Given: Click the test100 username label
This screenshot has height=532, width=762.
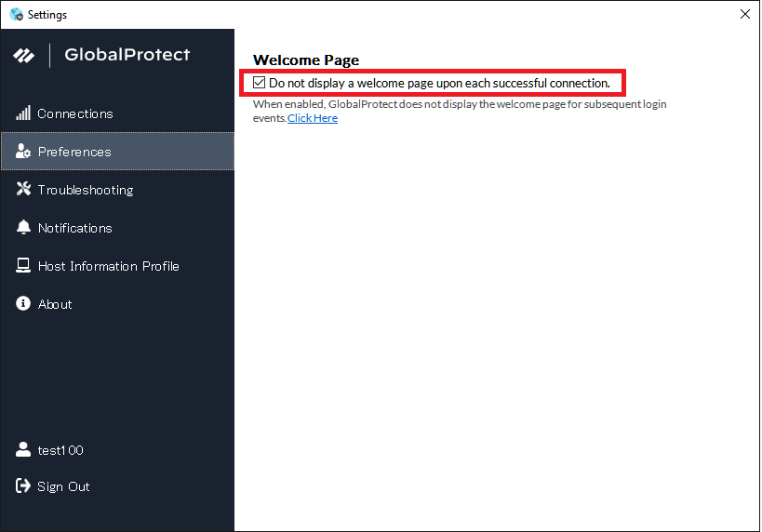Looking at the screenshot, I should (x=60, y=450).
